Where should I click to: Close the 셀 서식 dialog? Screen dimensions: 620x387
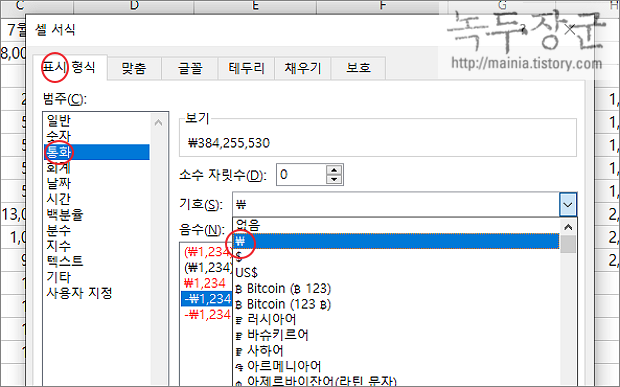point(570,29)
